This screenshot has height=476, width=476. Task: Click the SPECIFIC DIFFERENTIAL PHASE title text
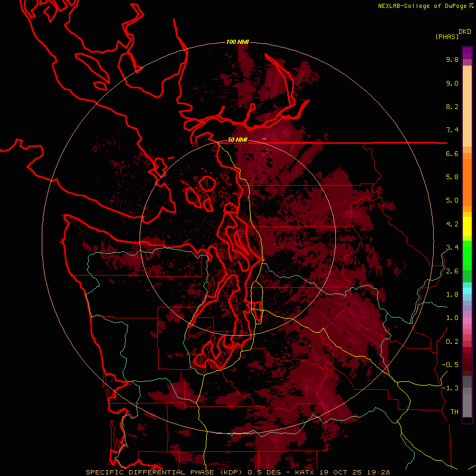coord(150,472)
